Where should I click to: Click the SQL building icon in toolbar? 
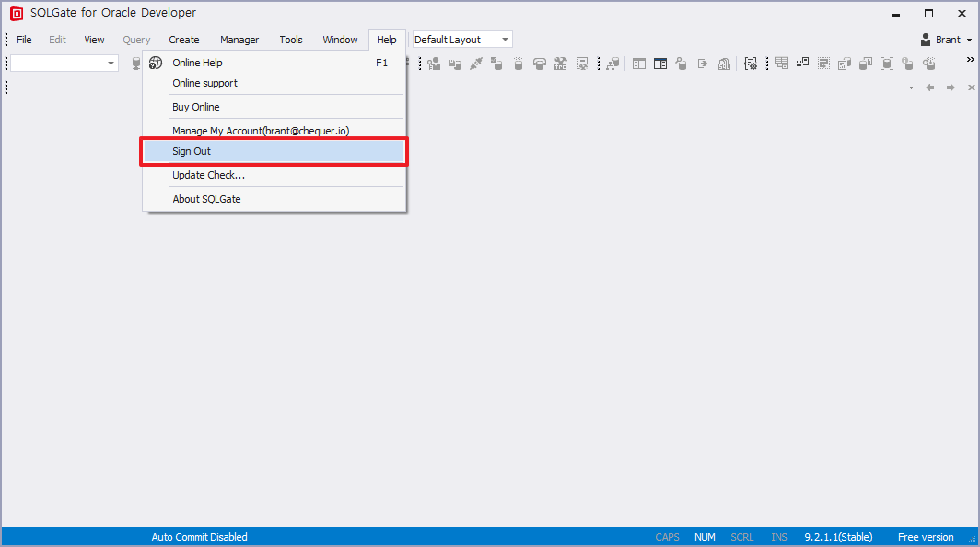tap(724, 64)
